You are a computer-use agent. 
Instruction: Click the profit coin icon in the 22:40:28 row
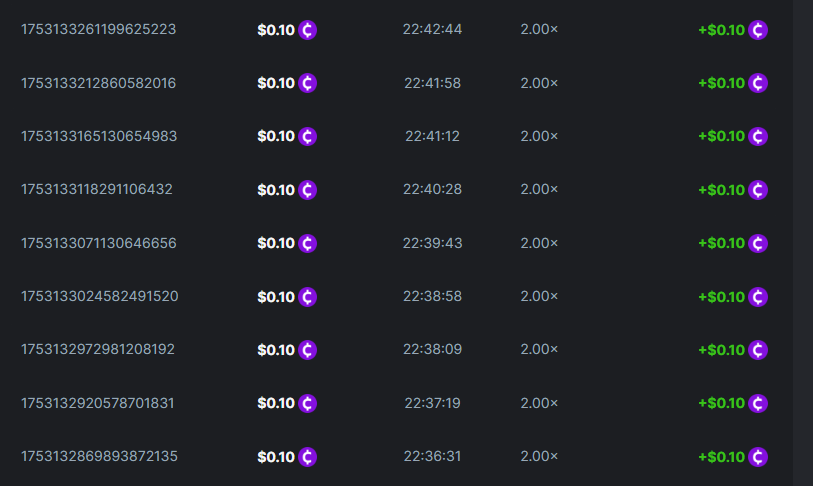[758, 190]
